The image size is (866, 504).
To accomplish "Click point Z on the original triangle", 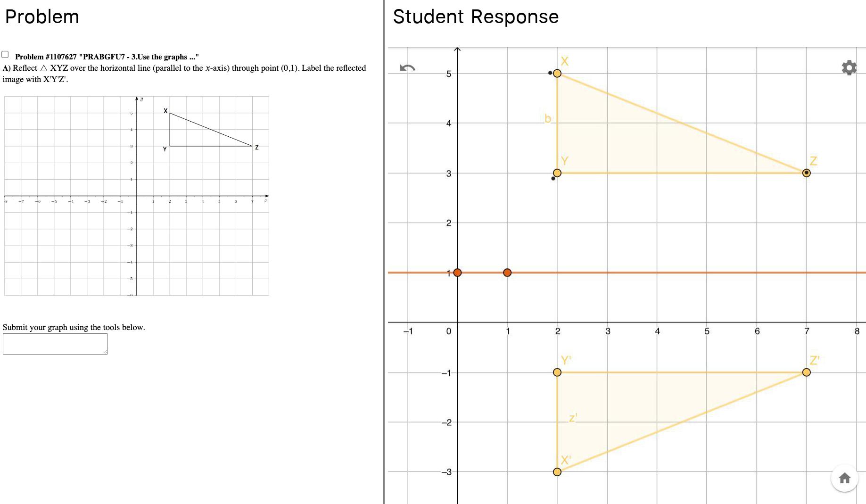I will [x=807, y=173].
